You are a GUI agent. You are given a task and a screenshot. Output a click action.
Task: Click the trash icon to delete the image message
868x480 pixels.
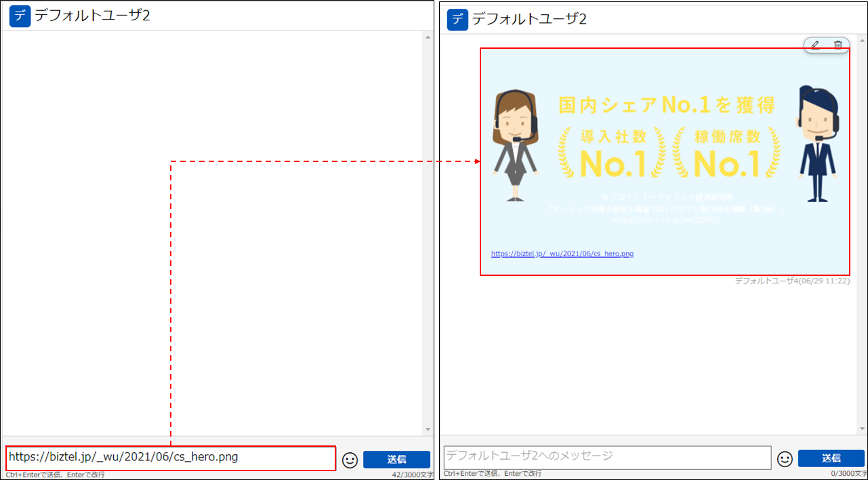[x=838, y=45]
